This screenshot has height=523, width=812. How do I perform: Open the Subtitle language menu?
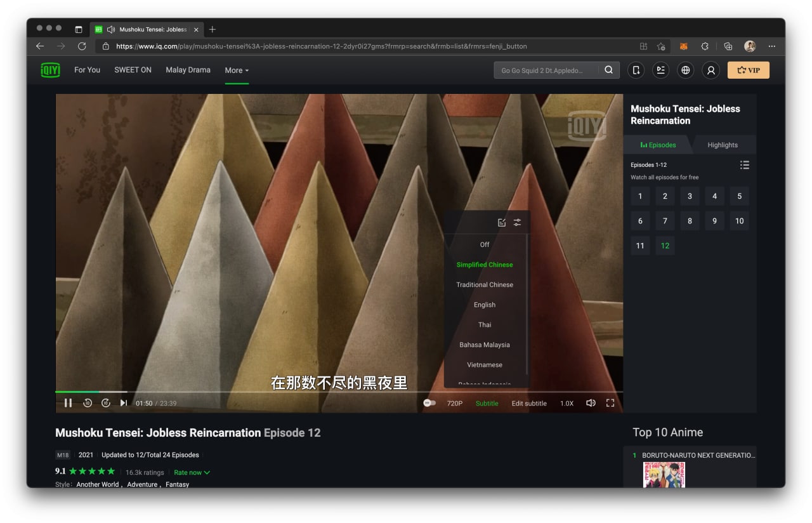(487, 404)
